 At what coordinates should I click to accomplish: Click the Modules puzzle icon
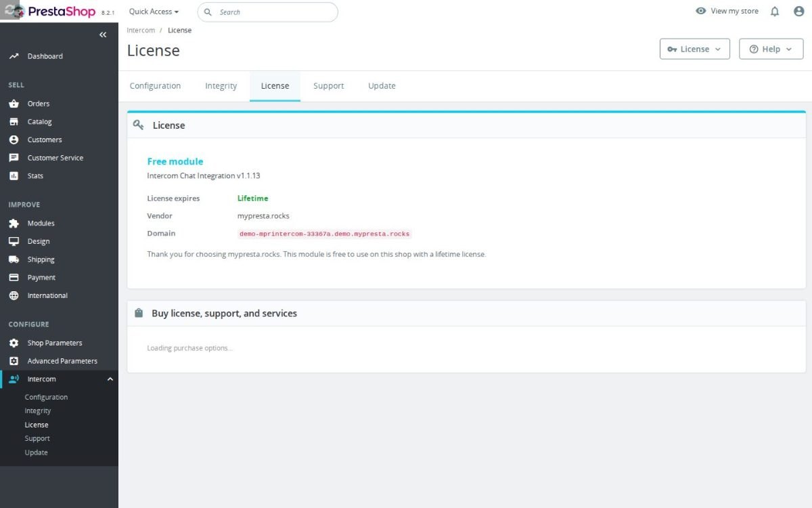coord(14,224)
